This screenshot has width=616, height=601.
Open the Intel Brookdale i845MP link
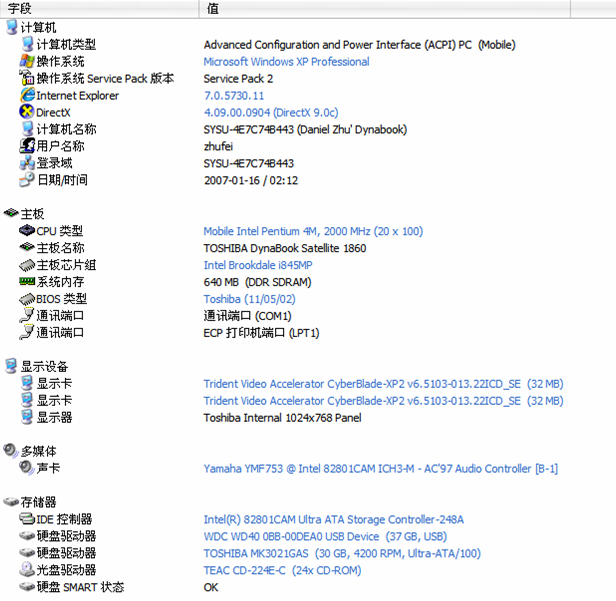[x=258, y=265]
